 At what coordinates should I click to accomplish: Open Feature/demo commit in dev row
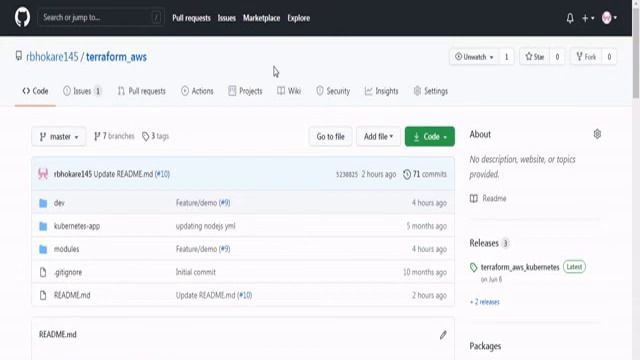pos(196,203)
